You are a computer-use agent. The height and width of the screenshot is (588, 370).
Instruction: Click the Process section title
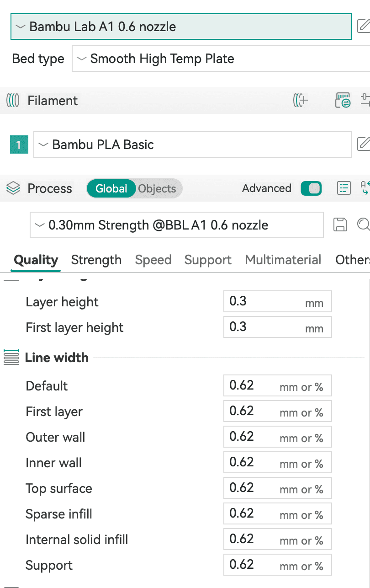pyautogui.click(x=50, y=188)
